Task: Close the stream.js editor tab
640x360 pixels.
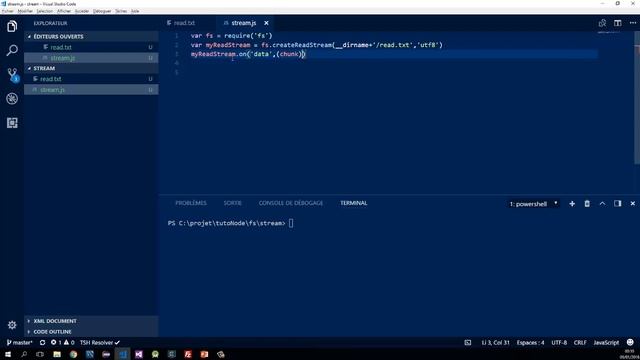Action: coord(266,23)
